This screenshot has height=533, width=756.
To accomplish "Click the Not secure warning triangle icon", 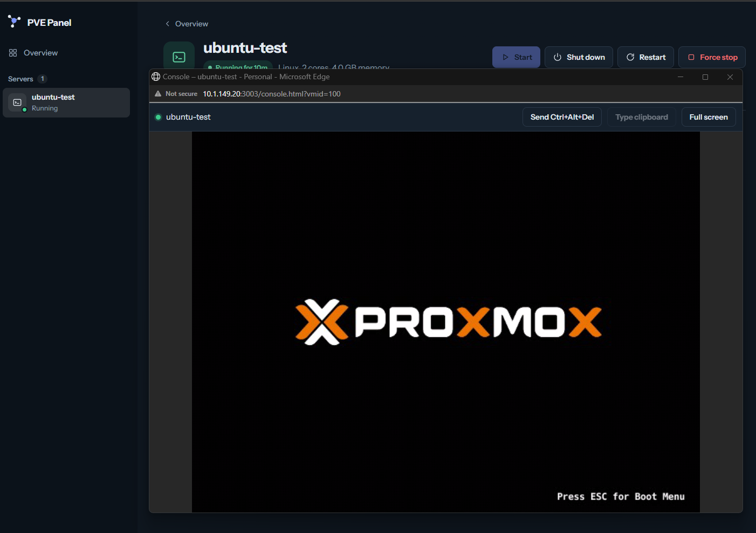I will click(158, 94).
